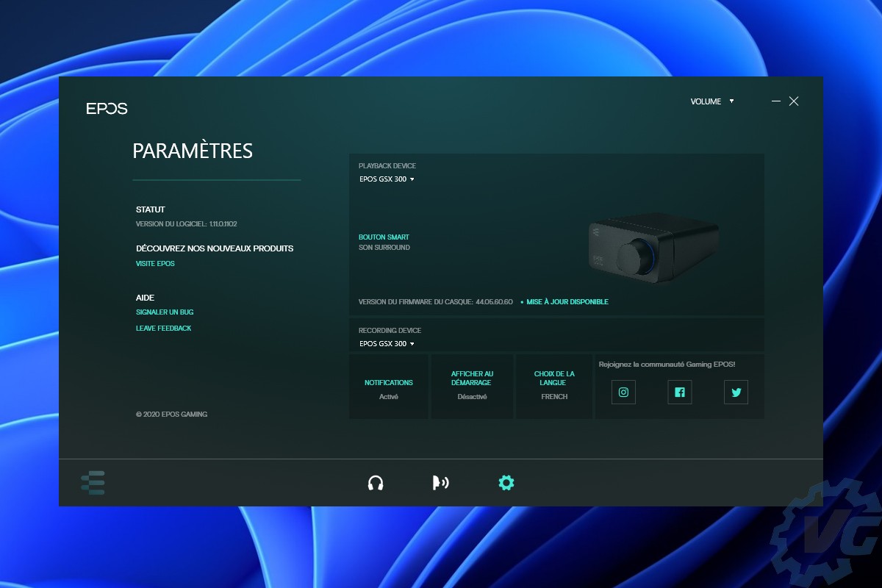Open the microphone settings tab
The height and width of the screenshot is (588, 882).
click(x=440, y=483)
